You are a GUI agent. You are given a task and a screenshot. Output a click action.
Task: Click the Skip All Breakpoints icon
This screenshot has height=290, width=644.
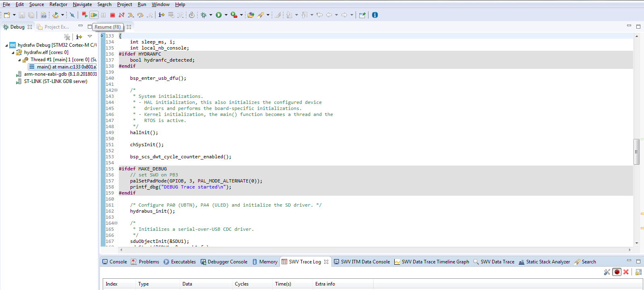[x=72, y=15]
